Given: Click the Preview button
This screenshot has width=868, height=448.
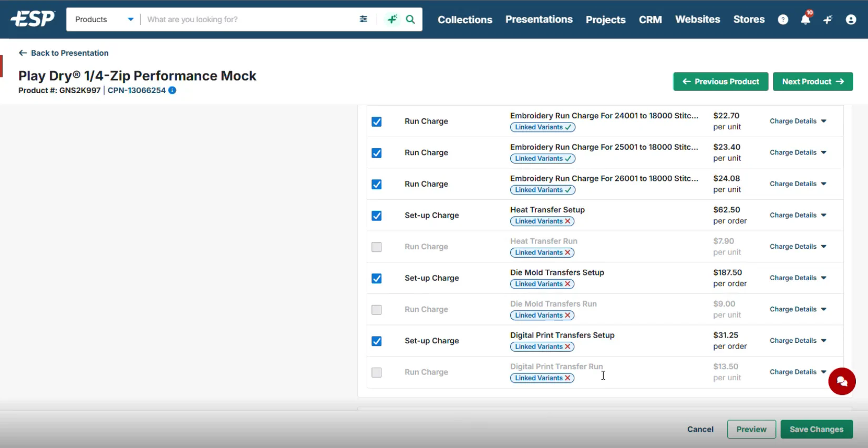Looking at the screenshot, I should click(751, 430).
